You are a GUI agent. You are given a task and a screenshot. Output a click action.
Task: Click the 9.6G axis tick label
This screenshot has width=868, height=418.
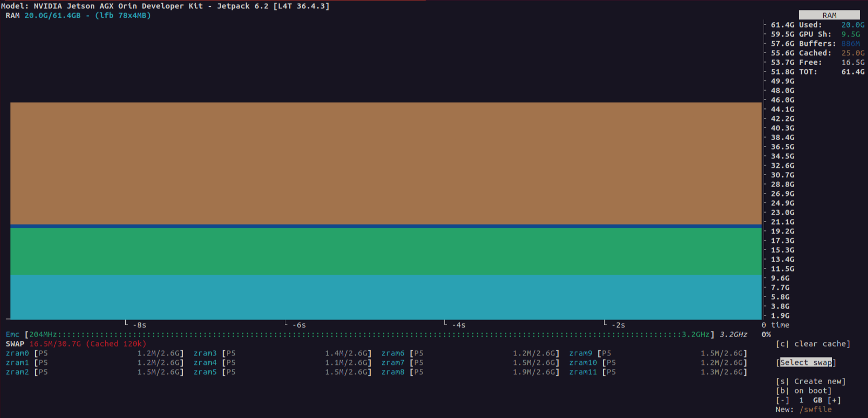click(x=780, y=278)
